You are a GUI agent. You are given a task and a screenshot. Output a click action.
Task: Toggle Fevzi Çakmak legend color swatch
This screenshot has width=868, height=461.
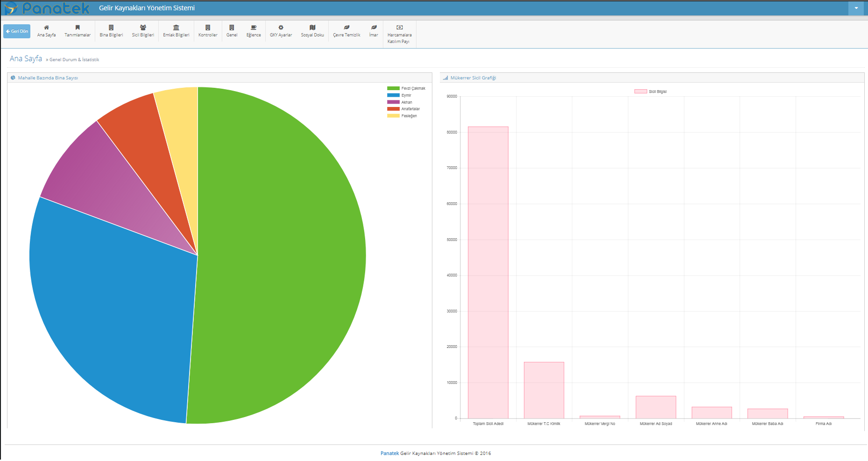coord(393,88)
